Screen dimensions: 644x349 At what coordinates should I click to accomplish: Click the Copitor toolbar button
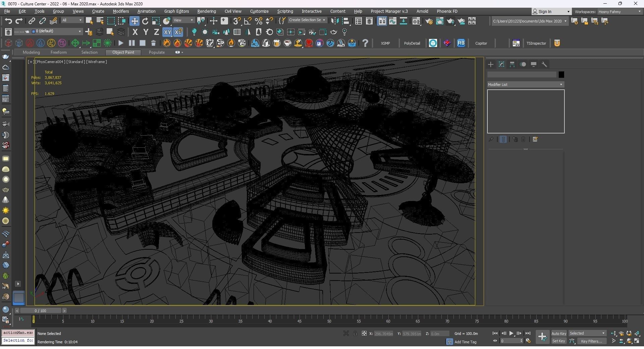click(x=481, y=43)
